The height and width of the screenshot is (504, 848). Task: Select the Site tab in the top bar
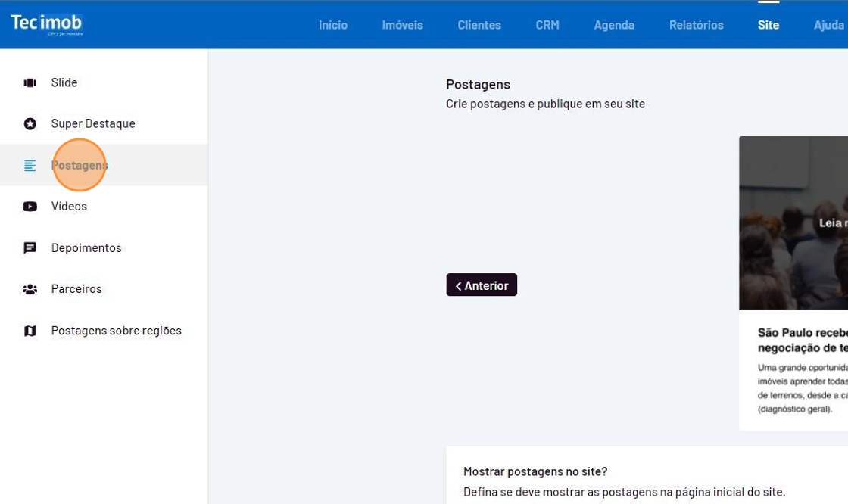[768, 25]
